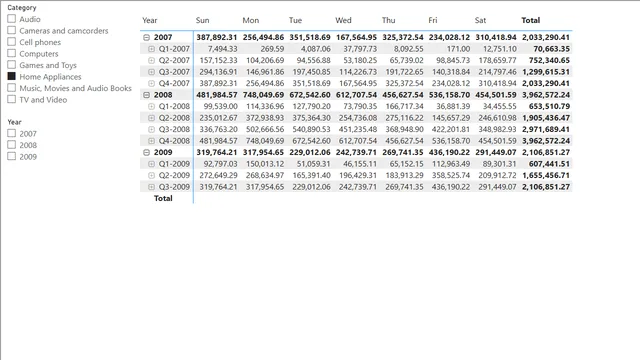
Task: Expand the Q1-2009 quarter row
Action: [151, 164]
